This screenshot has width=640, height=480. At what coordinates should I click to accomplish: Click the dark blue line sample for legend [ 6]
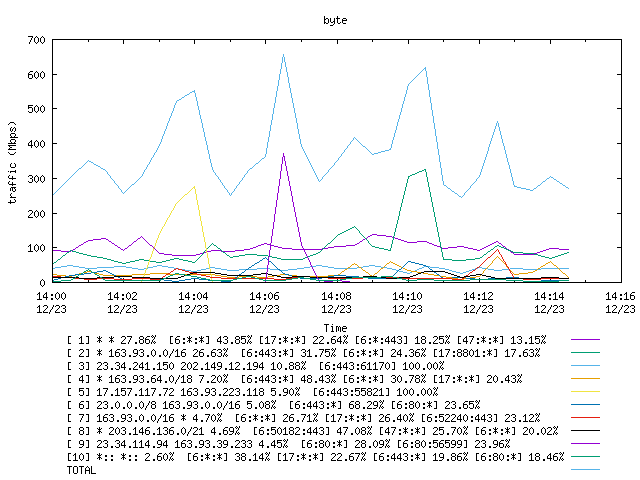coord(585,405)
